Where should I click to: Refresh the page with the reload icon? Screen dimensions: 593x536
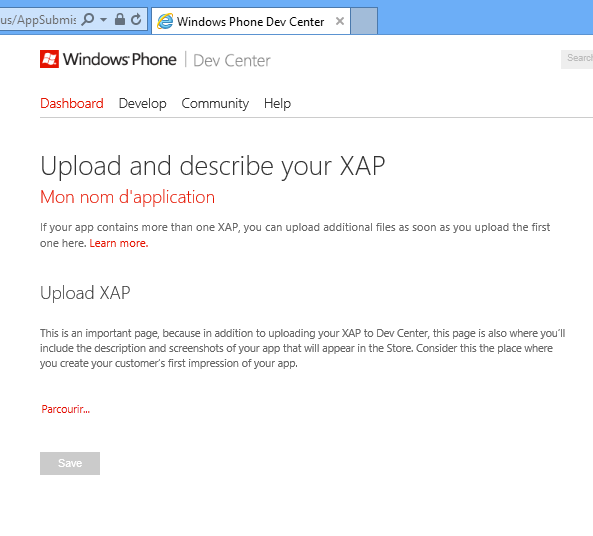tap(136, 19)
